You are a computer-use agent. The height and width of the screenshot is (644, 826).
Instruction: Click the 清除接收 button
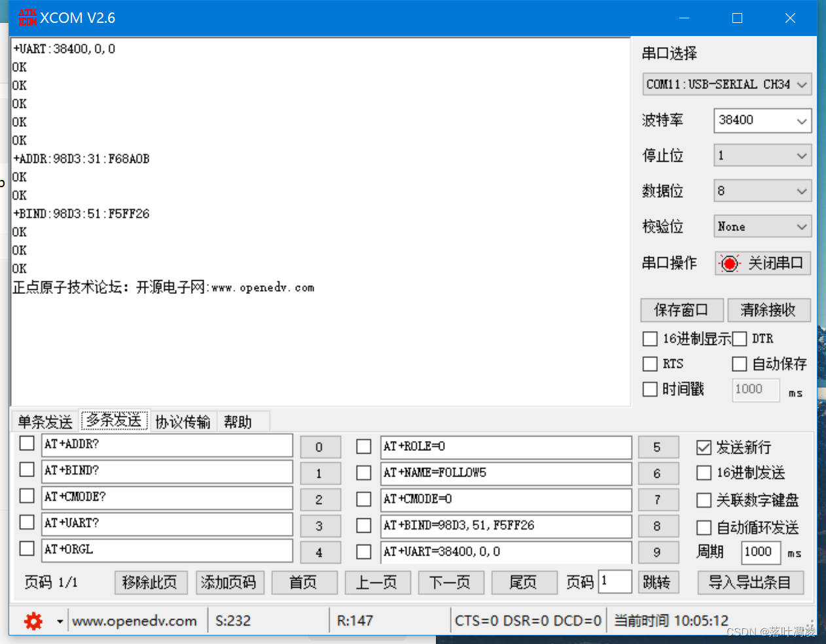point(769,310)
